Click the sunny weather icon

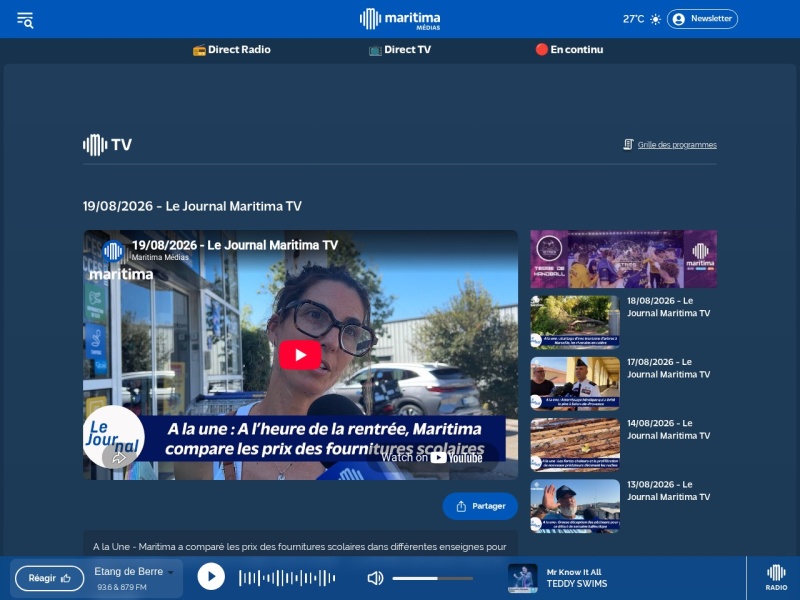[x=656, y=19]
